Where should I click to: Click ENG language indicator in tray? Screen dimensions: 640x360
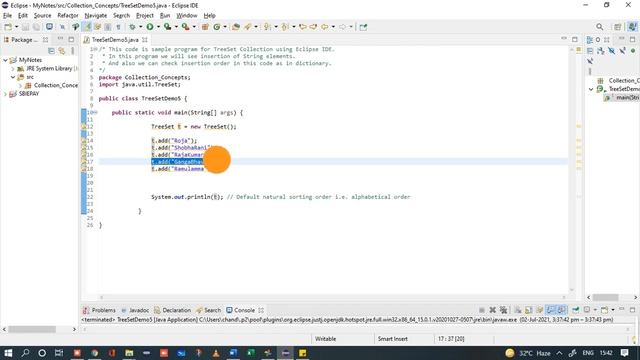588,353
